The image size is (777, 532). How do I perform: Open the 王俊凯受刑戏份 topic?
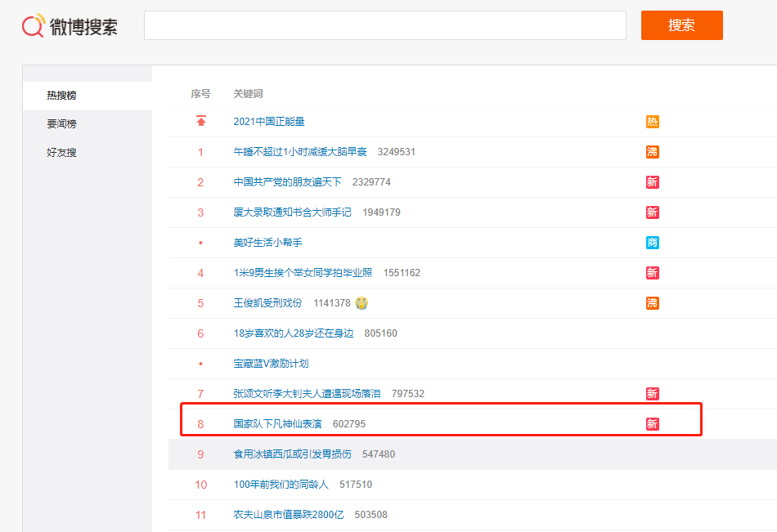[267, 303]
